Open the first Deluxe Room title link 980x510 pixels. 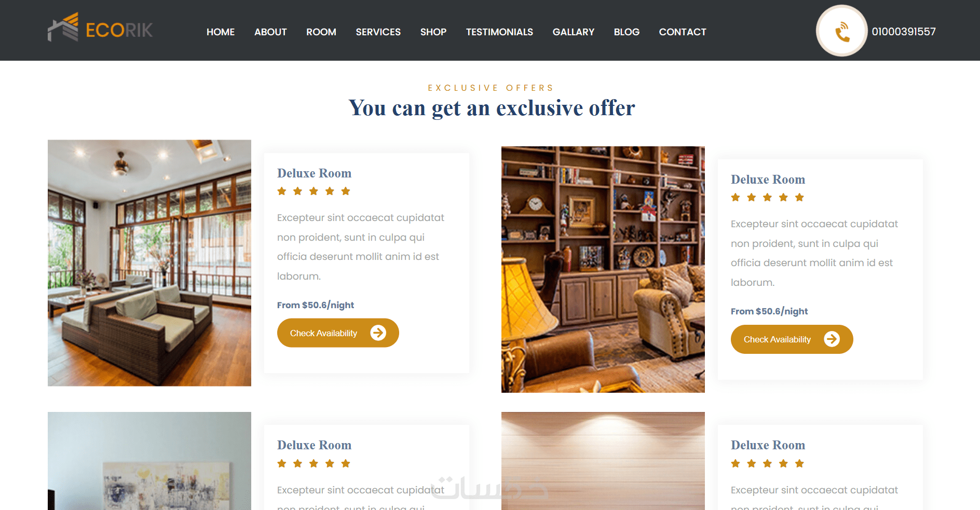pos(314,173)
